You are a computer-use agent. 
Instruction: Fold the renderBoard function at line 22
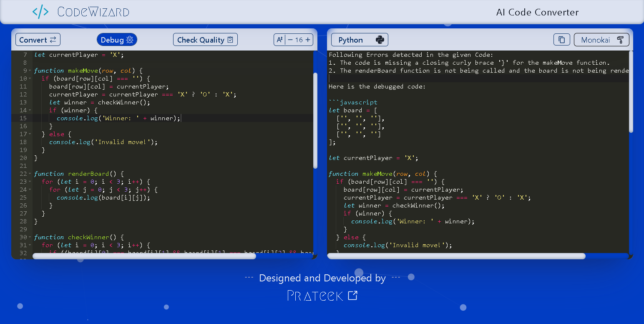pos(30,174)
